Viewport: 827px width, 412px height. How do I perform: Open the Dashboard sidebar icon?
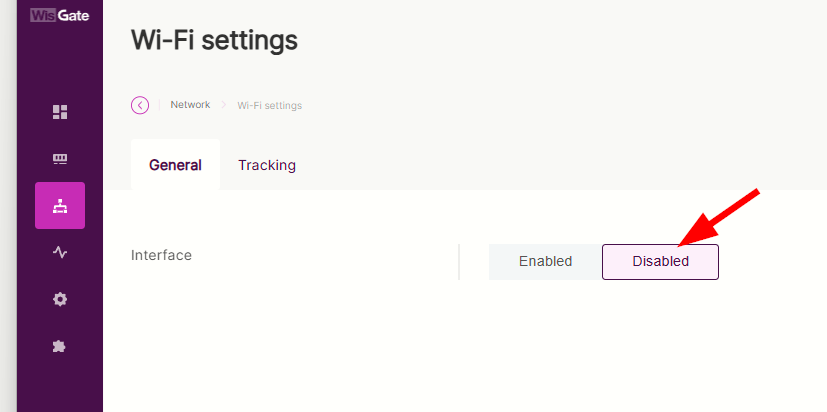pos(60,112)
